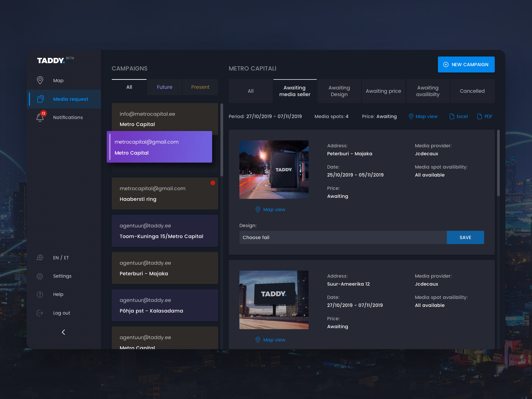Viewport: 532px width, 399px height.
Task: Open notifications bell icon with badge
Action: click(40, 117)
